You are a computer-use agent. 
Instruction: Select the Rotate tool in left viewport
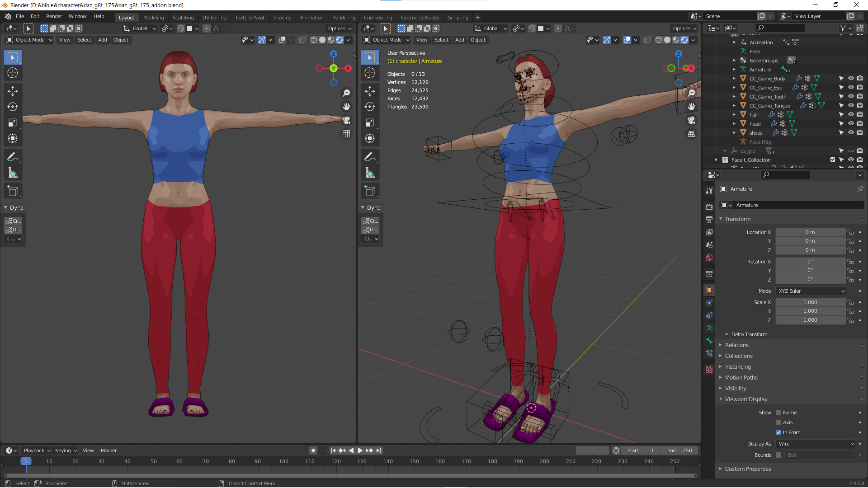(13, 107)
